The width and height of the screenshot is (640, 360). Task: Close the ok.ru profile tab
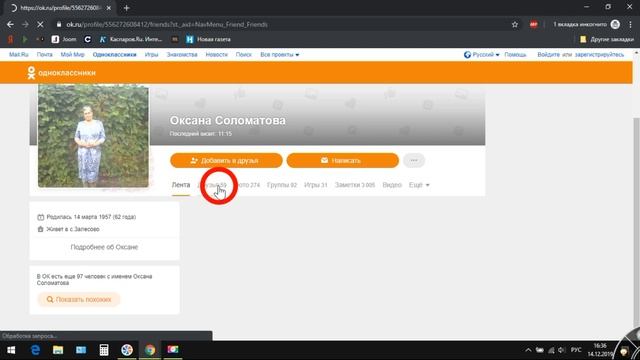[x=109, y=8]
